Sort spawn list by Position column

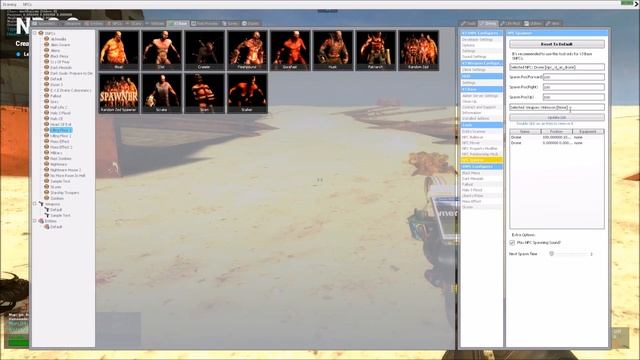(x=557, y=131)
